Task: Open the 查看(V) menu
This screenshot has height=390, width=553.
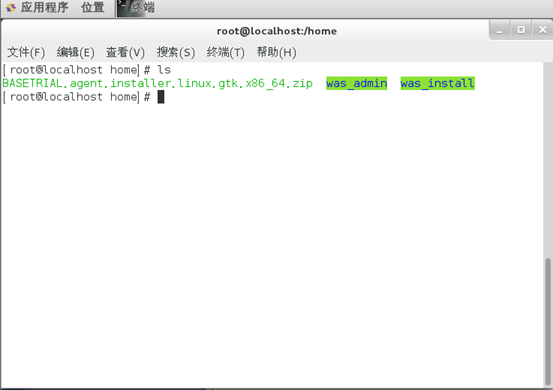Action: tap(125, 52)
